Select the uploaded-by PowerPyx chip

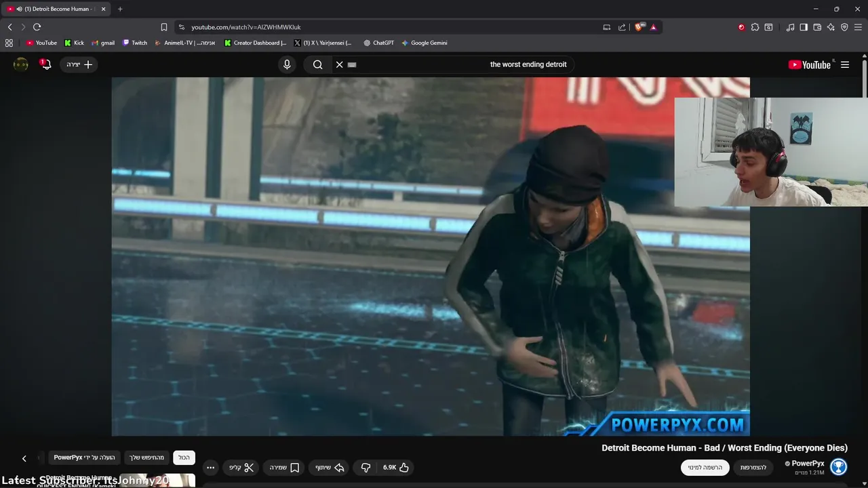click(84, 458)
